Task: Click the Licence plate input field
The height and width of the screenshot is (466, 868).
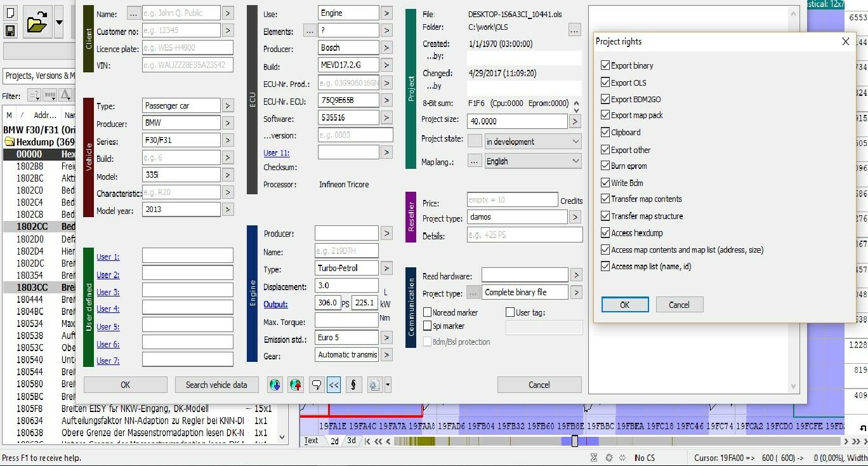Action: (187, 48)
